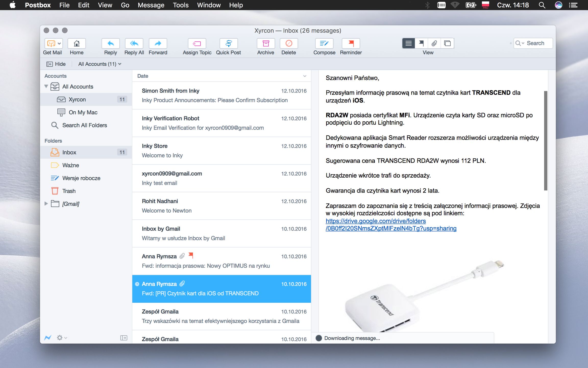588x368 pixels.
Task: Click the message pane vertical scrollbar
Action: point(545,141)
